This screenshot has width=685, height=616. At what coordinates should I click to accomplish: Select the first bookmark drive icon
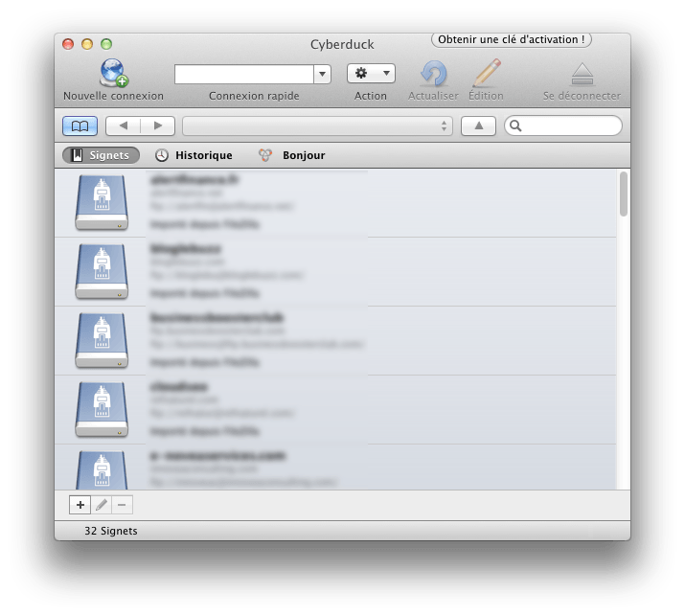102,202
